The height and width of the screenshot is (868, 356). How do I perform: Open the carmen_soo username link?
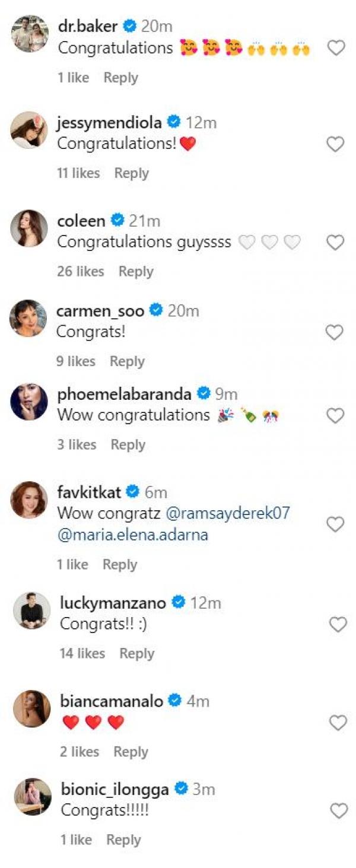click(100, 311)
